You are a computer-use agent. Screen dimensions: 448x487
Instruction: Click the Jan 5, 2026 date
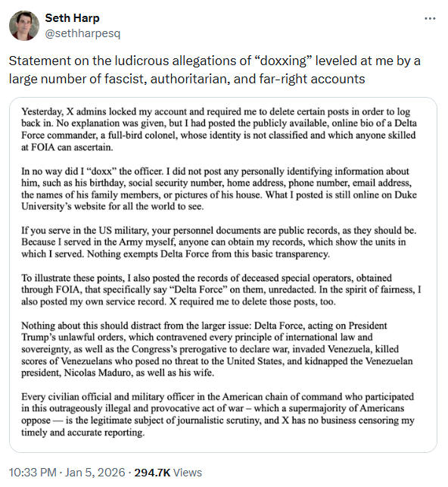(x=95, y=473)
